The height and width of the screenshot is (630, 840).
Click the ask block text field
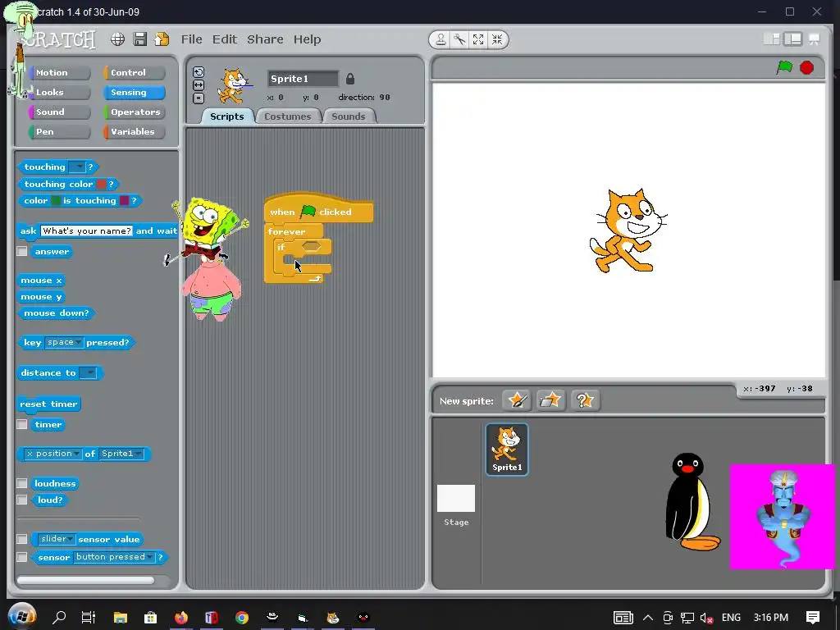coord(87,231)
